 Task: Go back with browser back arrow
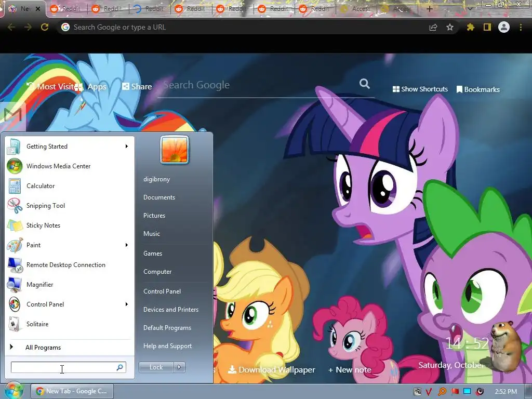point(11,27)
